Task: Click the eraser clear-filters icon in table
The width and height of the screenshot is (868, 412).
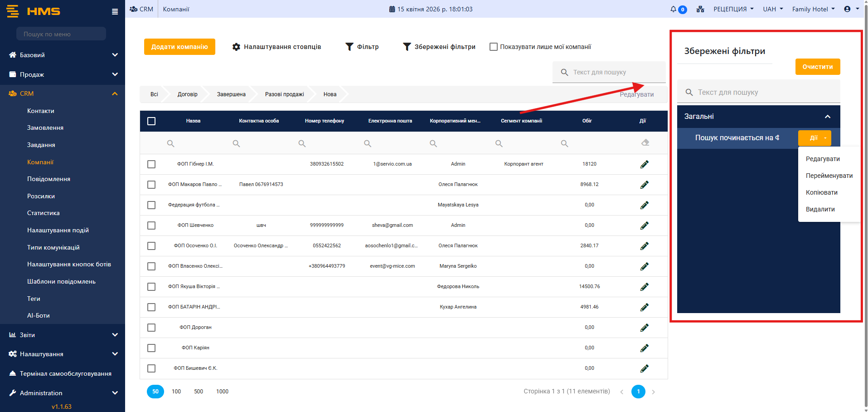Action: 645,143
